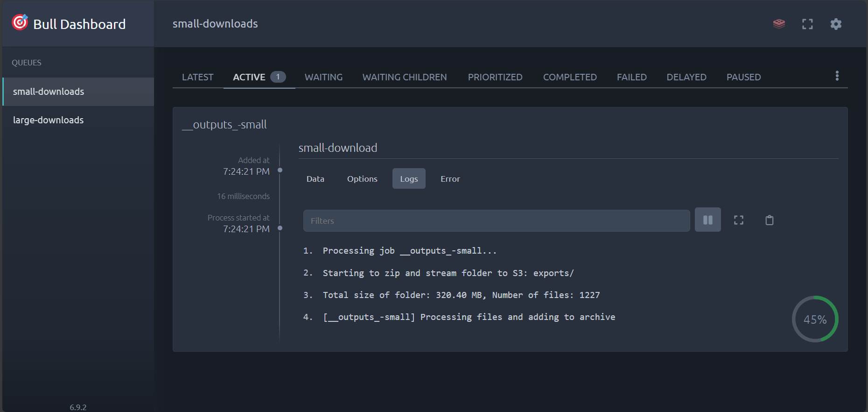The height and width of the screenshot is (412, 868).
Task: Select the large-downloads queue
Action: (49, 120)
